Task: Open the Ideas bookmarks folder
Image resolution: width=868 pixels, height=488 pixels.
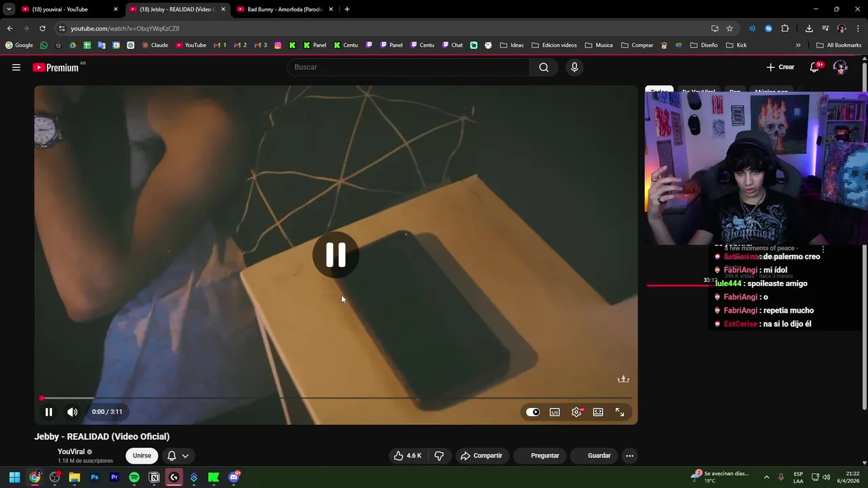Action: pos(512,45)
